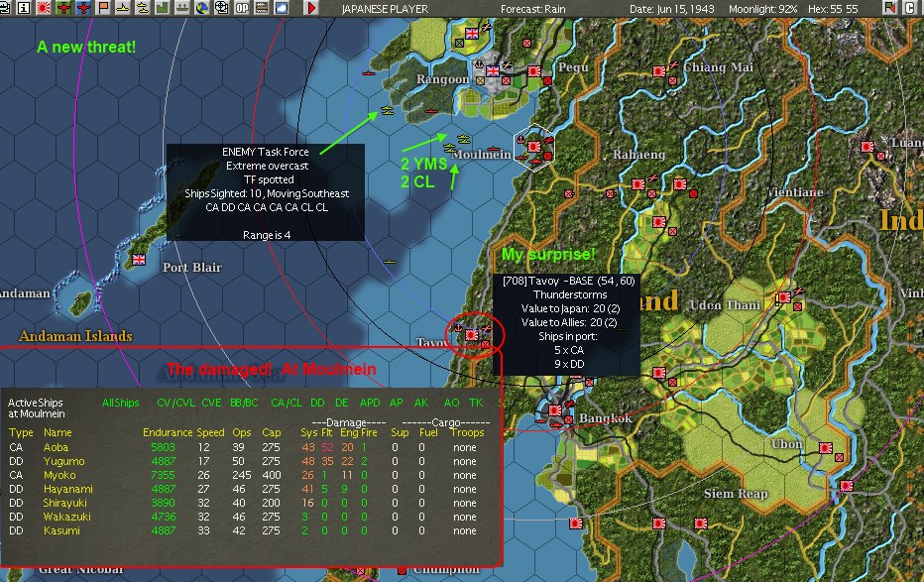Click the printer icon in the toolbar
The width and height of the screenshot is (924, 582).
click(x=4, y=8)
